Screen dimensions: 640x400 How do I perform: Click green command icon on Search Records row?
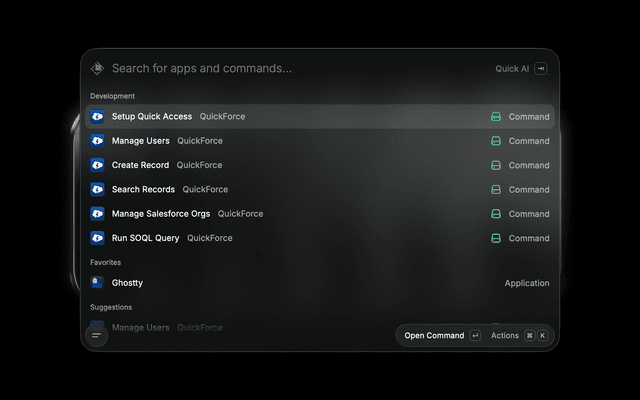click(496, 189)
